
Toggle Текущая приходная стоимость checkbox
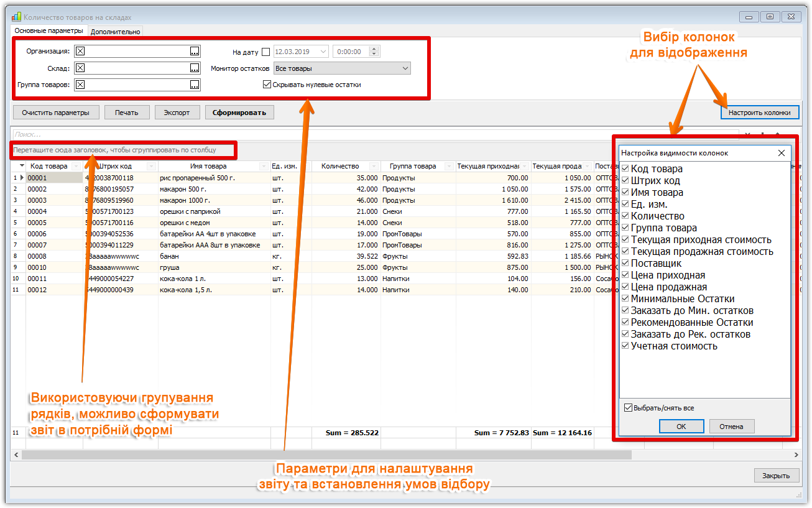click(x=625, y=240)
